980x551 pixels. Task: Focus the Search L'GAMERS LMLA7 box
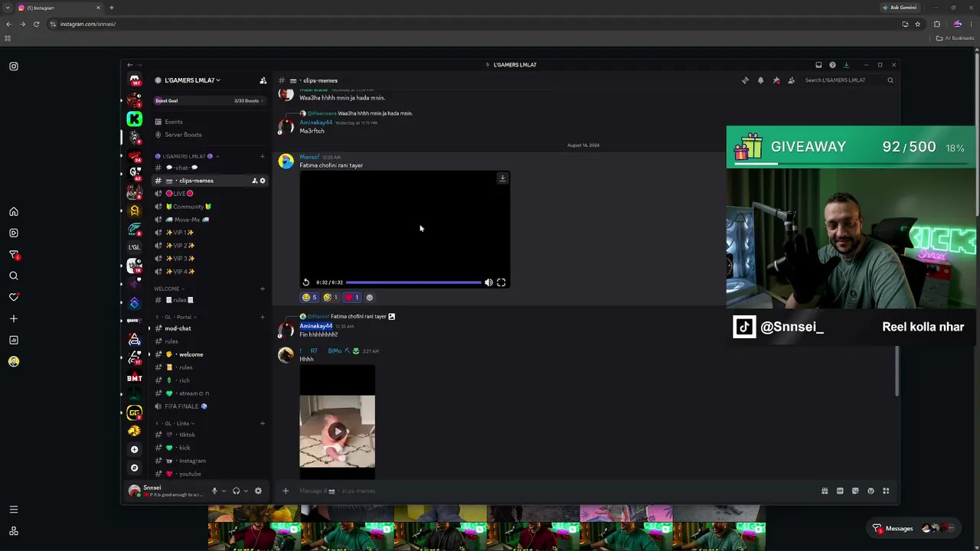tap(848, 80)
